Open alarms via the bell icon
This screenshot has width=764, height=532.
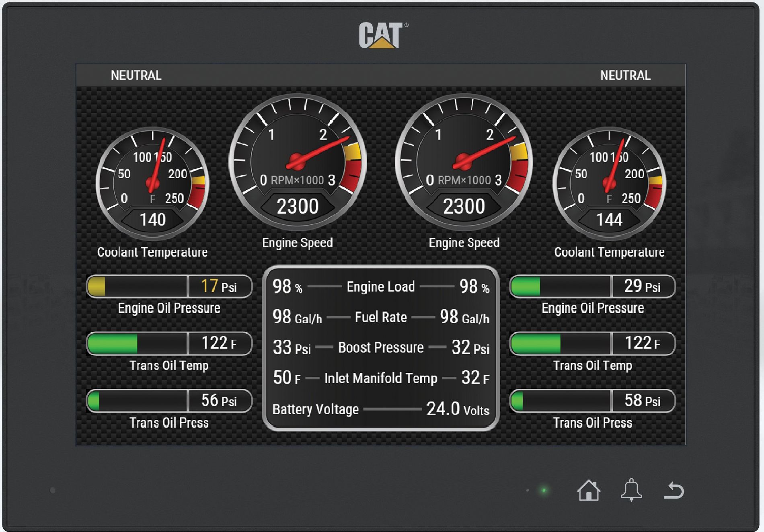point(631,490)
